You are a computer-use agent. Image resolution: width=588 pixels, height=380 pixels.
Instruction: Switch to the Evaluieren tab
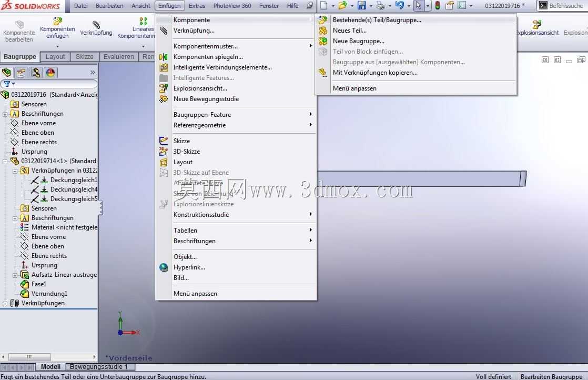118,57
